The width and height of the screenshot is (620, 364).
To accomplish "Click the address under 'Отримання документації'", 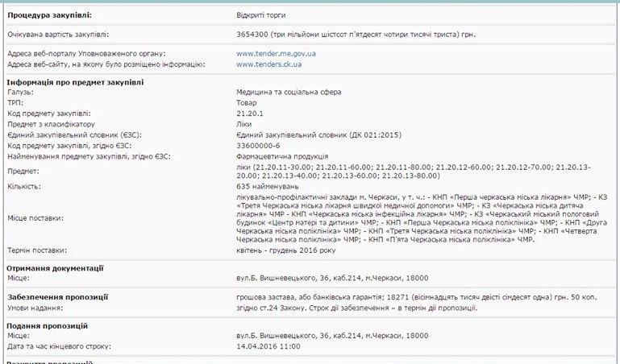I will (332, 278).
